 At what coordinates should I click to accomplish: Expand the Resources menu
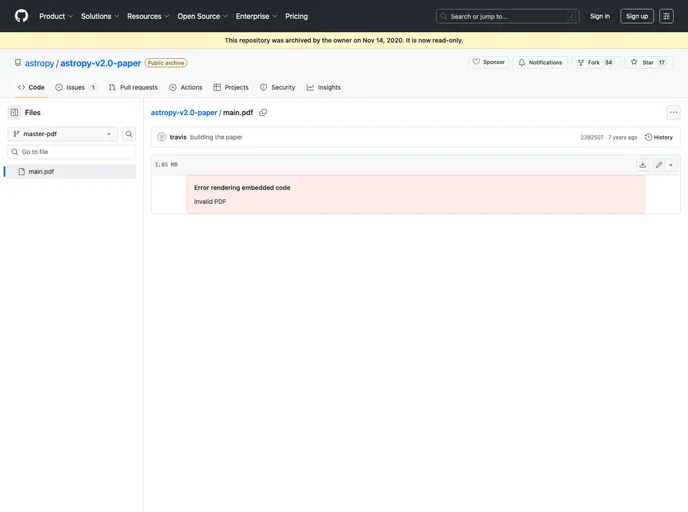click(x=148, y=16)
